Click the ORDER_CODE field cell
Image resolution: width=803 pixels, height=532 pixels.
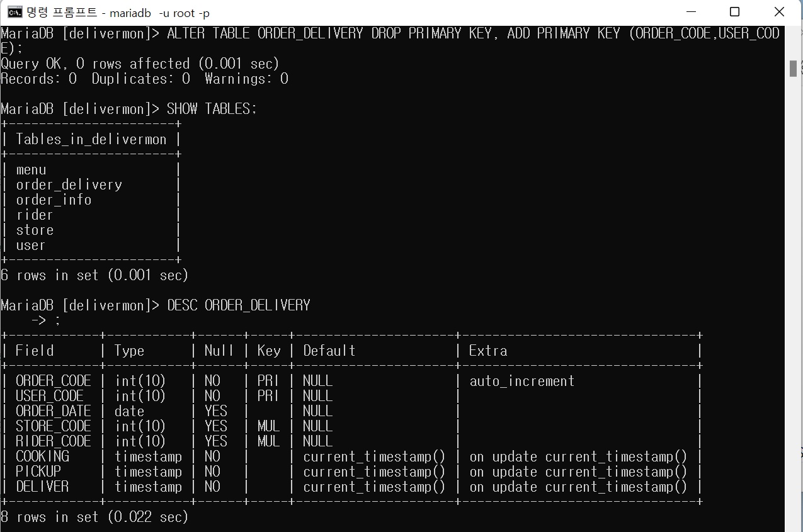(54, 381)
